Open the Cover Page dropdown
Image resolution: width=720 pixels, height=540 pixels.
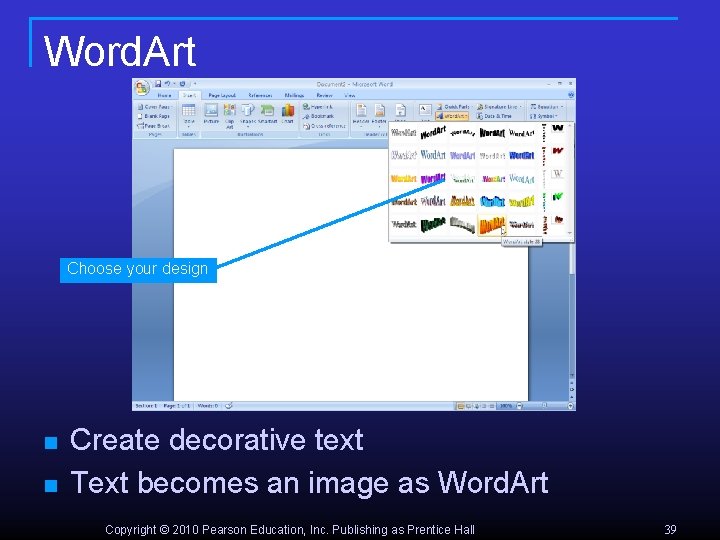(x=154, y=107)
